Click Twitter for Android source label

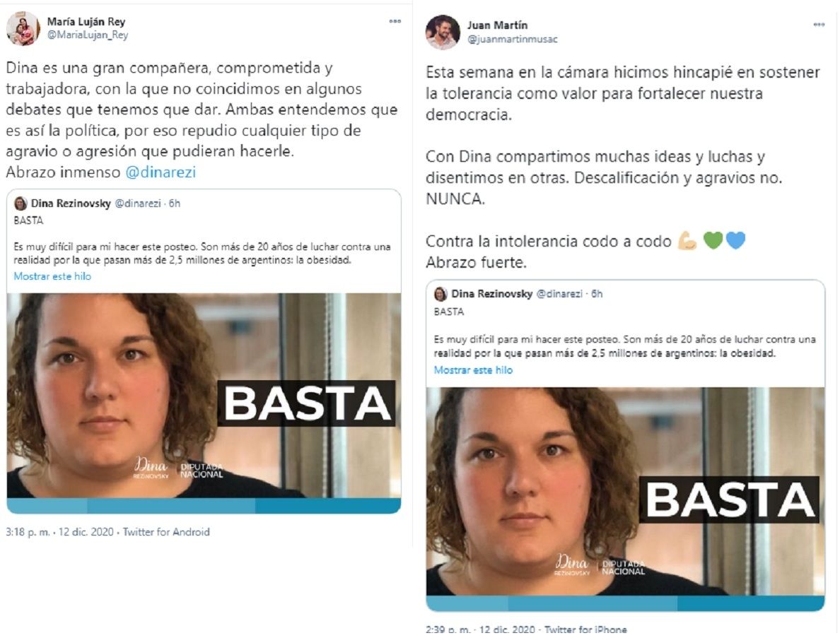click(x=166, y=532)
